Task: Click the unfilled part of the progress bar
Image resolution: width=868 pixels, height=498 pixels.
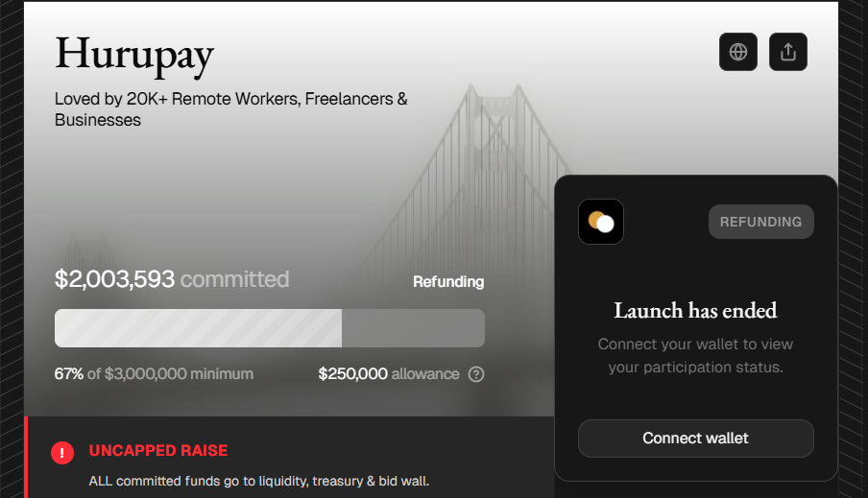Action: tap(413, 328)
